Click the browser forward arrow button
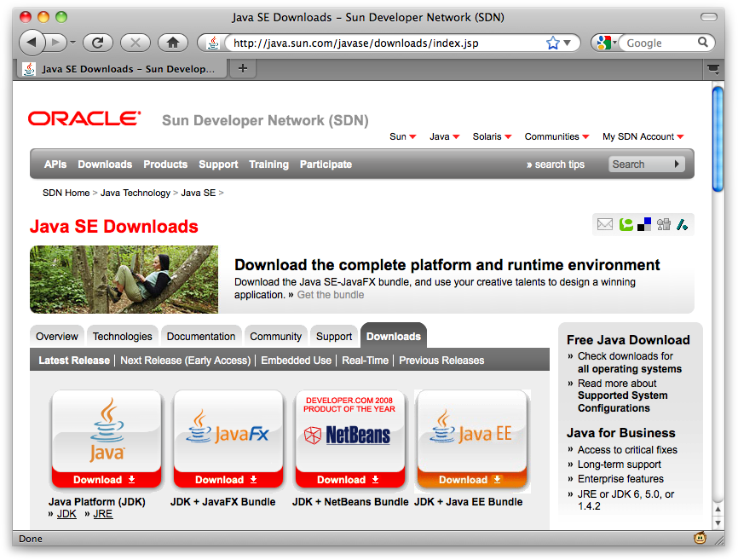738x560 pixels. [56, 43]
